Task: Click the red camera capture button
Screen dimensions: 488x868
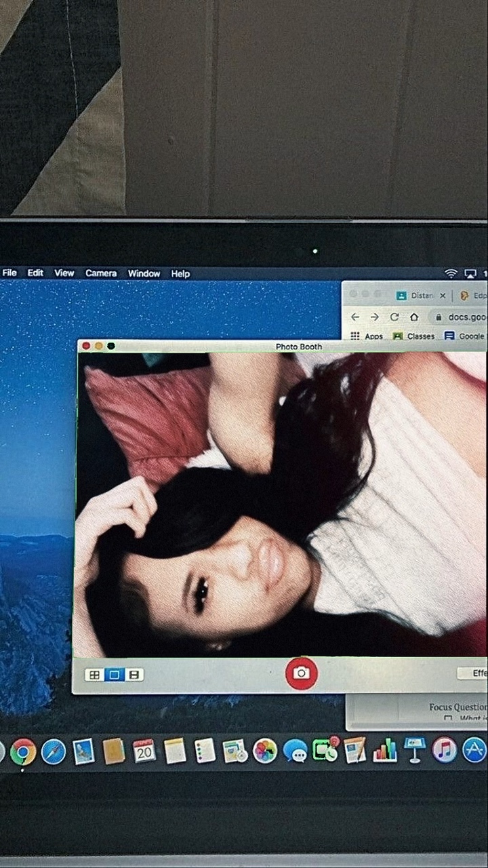Action: [x=302, y=673]
